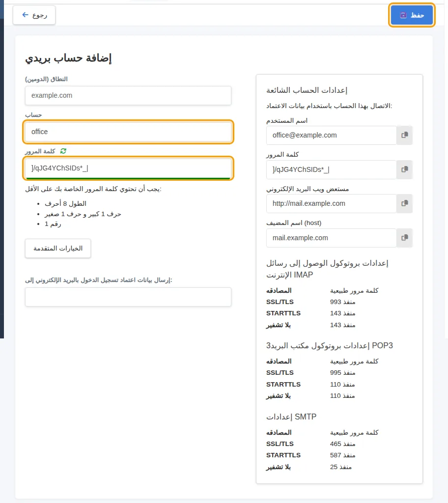Click the النطاق (الدومين) label
The width and height of the screenshot is (448, 503).
(x=47, y=79)
